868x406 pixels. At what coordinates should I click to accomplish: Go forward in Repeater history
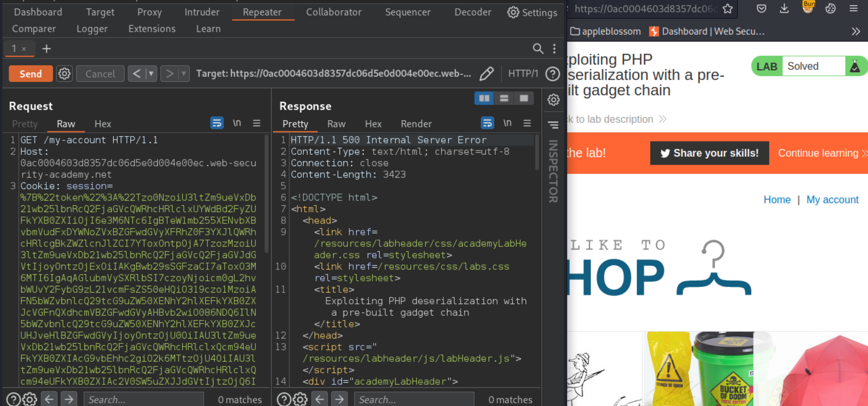pos(169,73)
